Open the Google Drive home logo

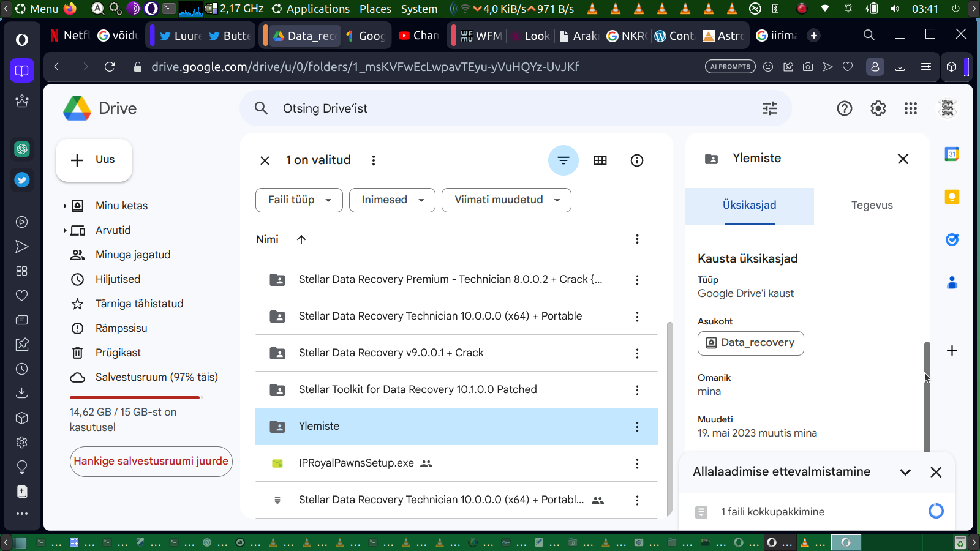tap(100, 108)
